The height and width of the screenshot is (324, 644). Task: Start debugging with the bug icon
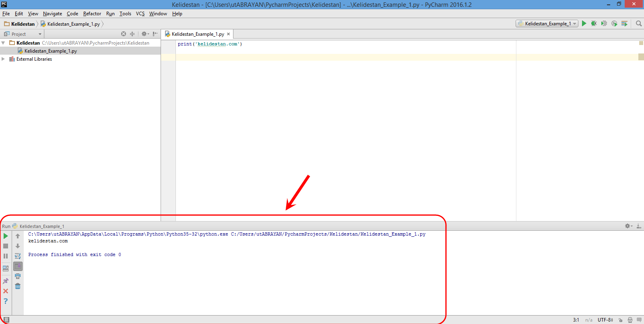pos(594,24)
